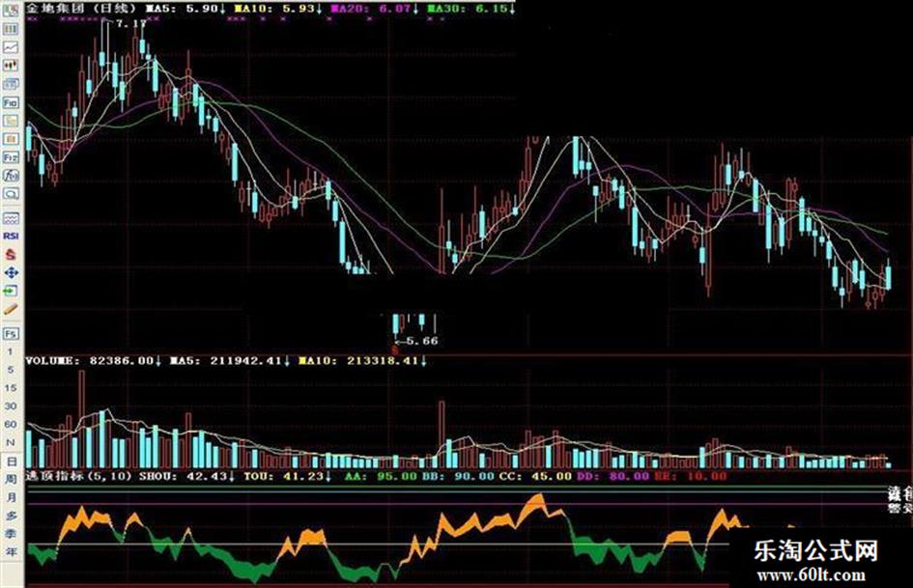
Task: Open the formula f(x) icon
Action: (11, 175)
